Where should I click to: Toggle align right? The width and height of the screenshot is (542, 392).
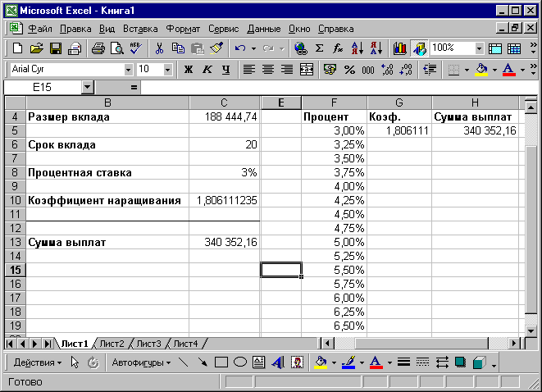coord(287,70)
